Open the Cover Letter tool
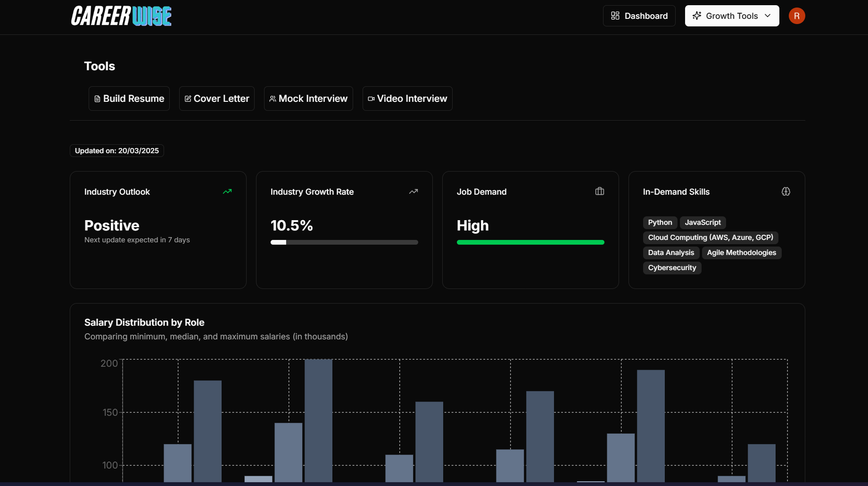The height and width of the screenshot is (486, 868). 217,99
